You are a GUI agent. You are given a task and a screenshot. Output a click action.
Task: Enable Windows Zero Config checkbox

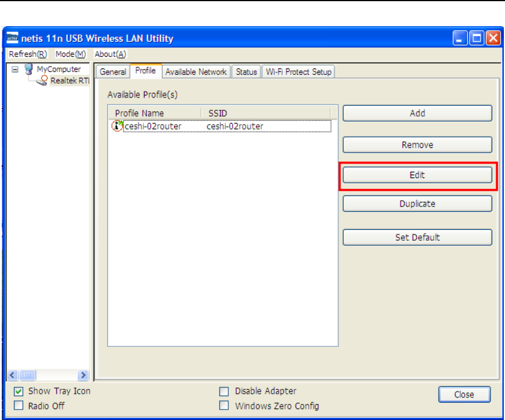(x=224, y=406)
